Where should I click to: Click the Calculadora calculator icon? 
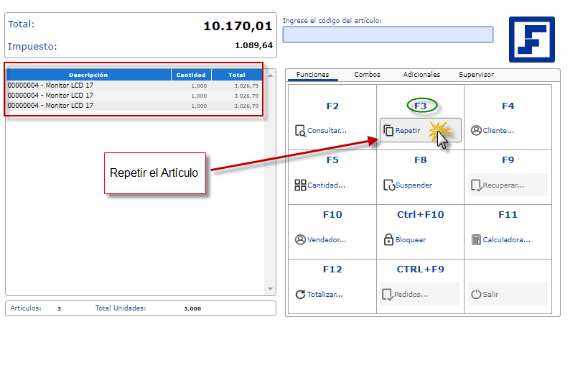[x=476, y=239]
